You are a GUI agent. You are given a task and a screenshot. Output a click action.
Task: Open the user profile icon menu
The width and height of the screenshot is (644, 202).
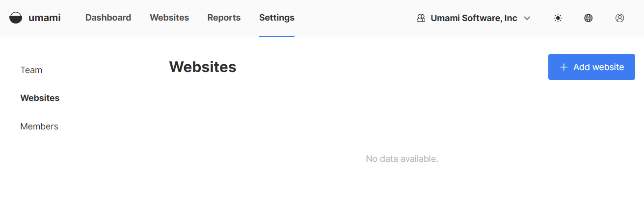(619, 18)
